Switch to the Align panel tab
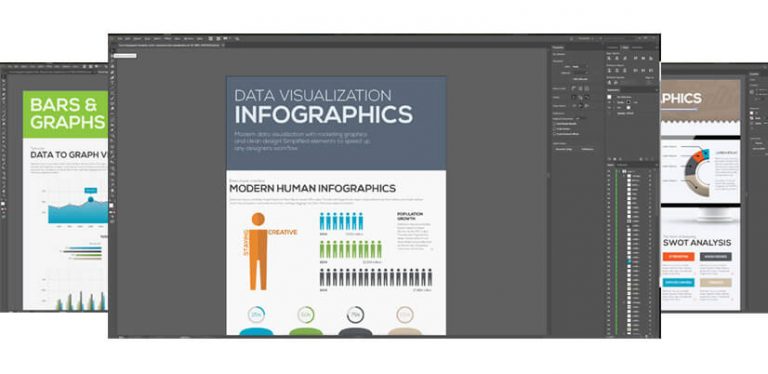768x374 pixels. tap(625, 47)
